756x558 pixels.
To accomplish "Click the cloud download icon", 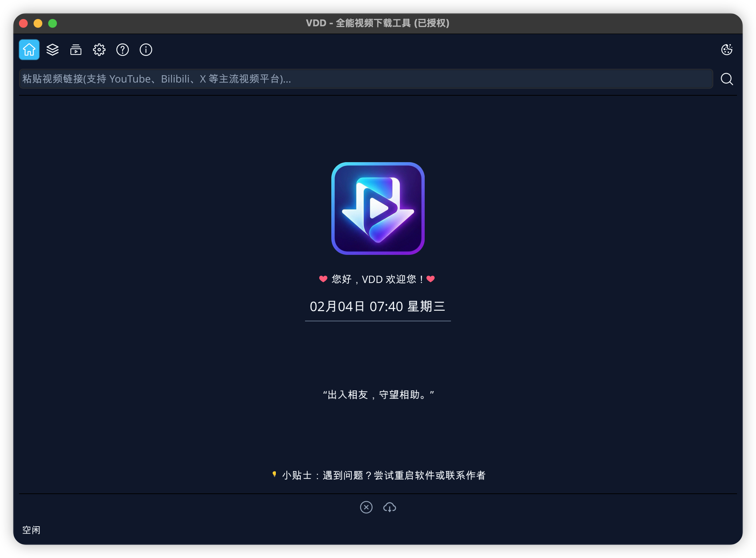I will pyautogui.click(x=390, y=507).
